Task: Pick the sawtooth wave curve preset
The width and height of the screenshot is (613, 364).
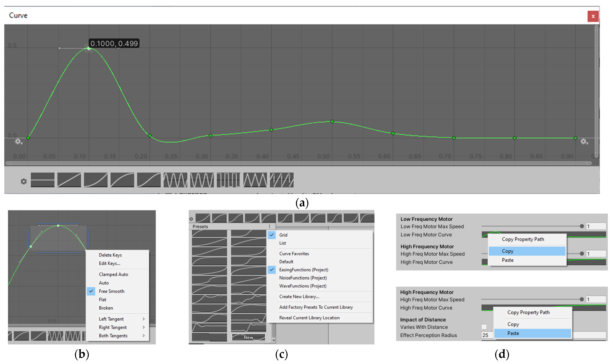Action: click(x=282, y=180)
